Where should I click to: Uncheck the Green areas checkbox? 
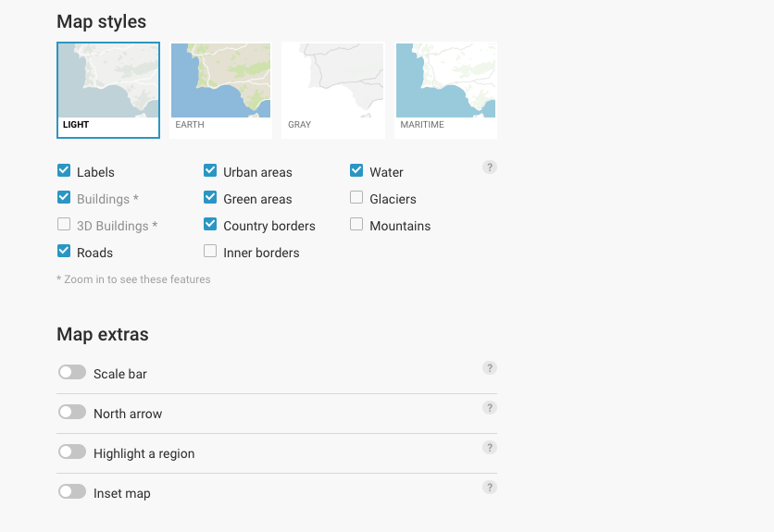[210, 198]
